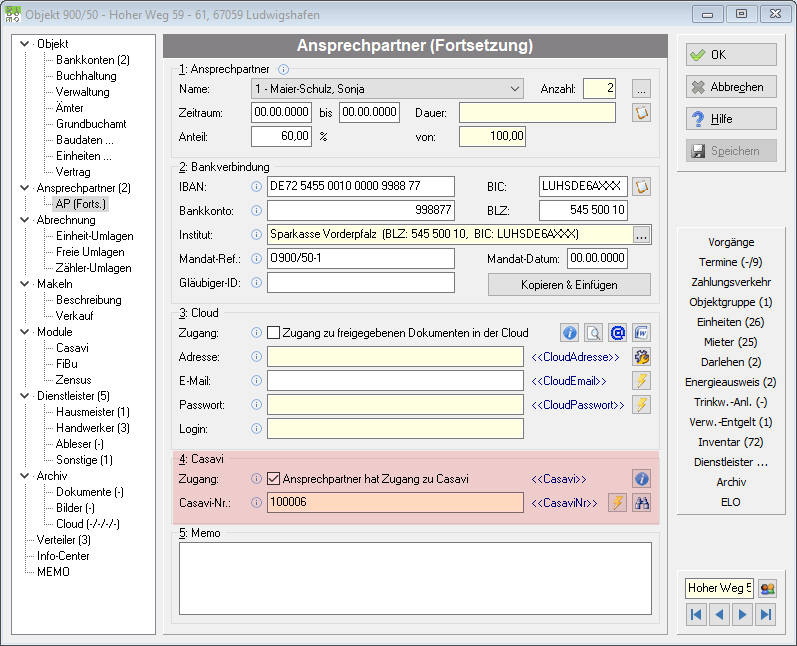797x646 pixels.
Task: Collapse the Abrechnung tree node
Action: 24,220
